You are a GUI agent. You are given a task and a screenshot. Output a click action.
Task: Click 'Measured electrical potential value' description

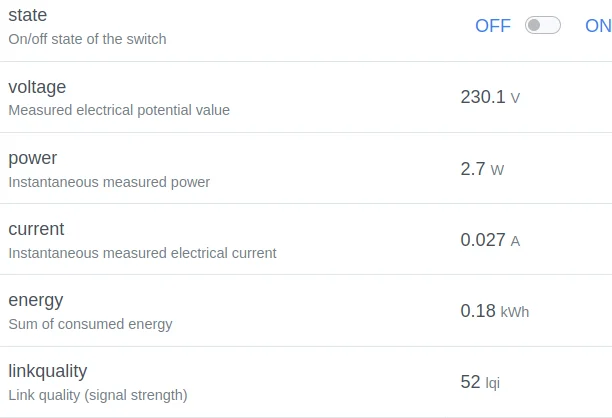point(119,110)
